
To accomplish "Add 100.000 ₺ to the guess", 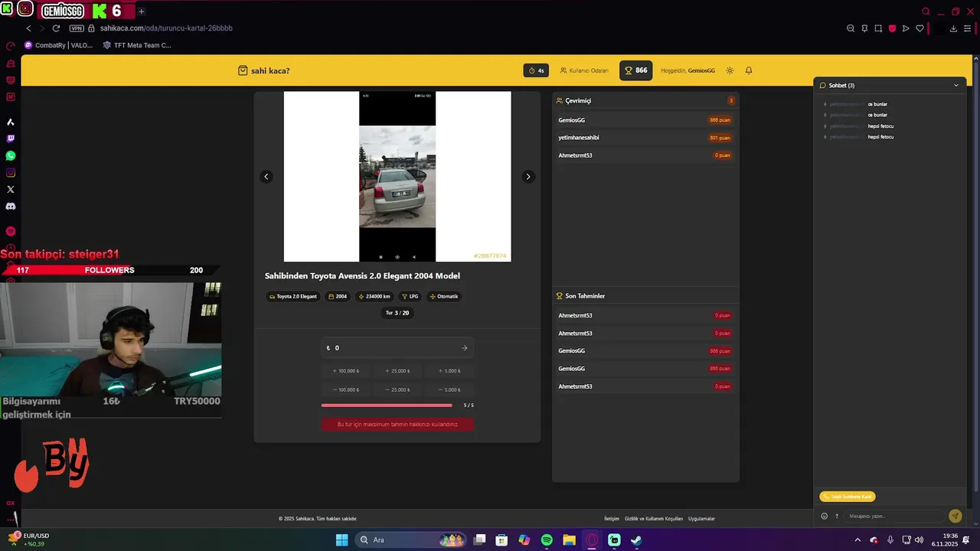I will 346,371.
